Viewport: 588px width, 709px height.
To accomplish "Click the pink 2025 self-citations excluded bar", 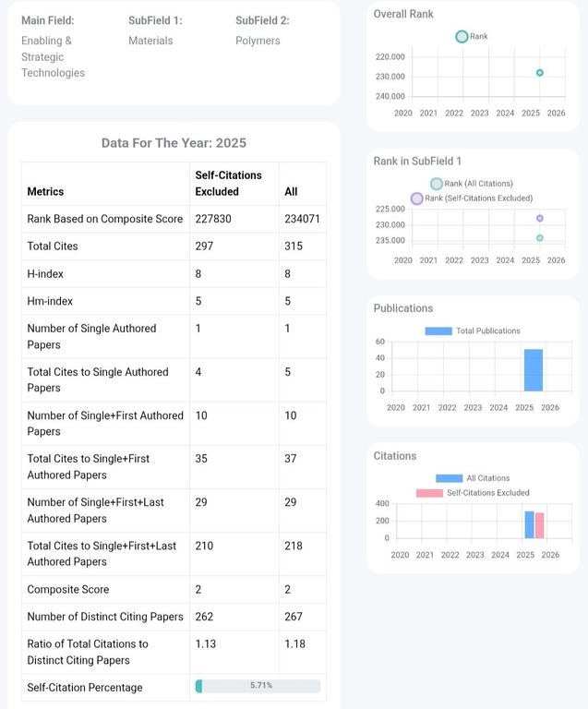I will point(540,525).
